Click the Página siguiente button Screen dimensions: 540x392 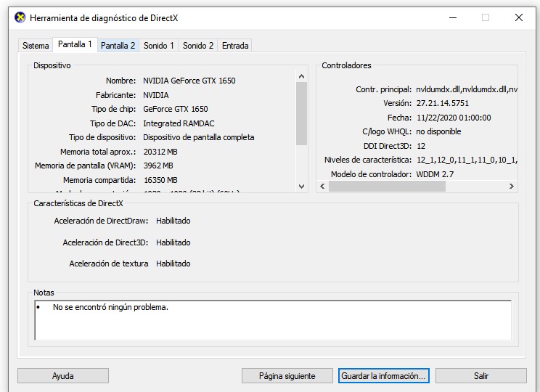pyautogui.click(x=287, y=376)
